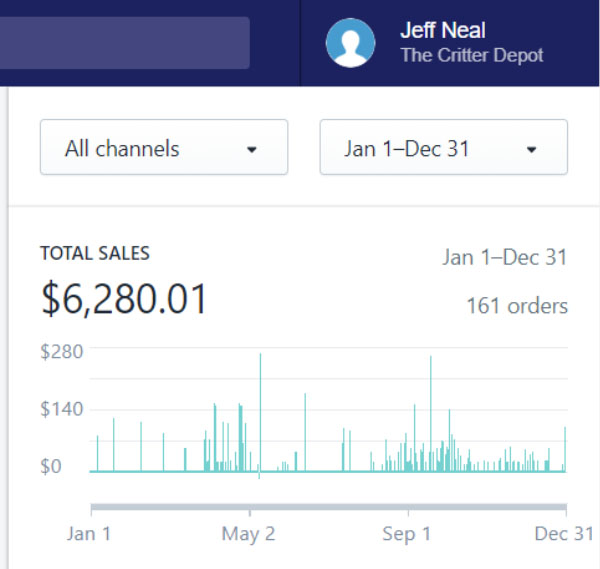Click the TOTAL SALES heading

[x=95, y=254]
